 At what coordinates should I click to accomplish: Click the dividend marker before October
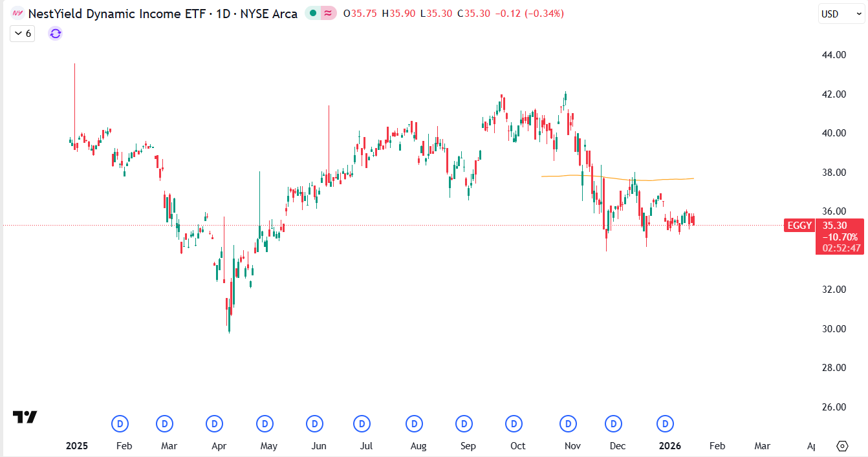pos(514,424)
